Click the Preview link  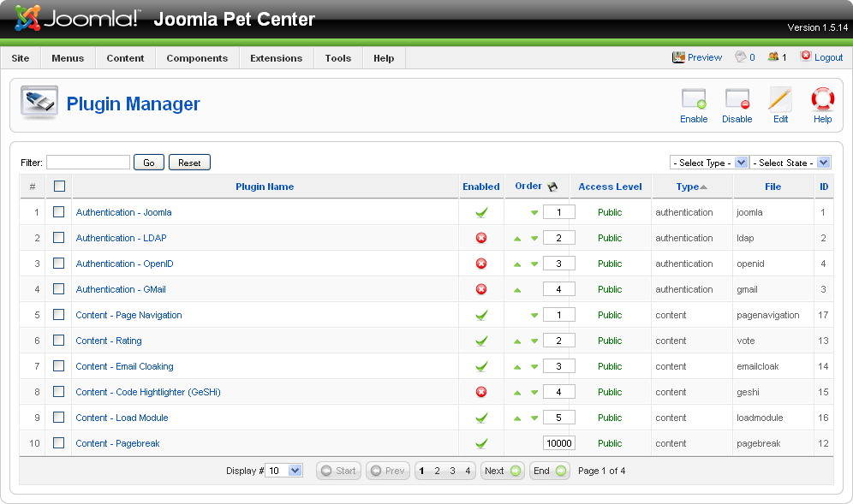click(705, 57)
